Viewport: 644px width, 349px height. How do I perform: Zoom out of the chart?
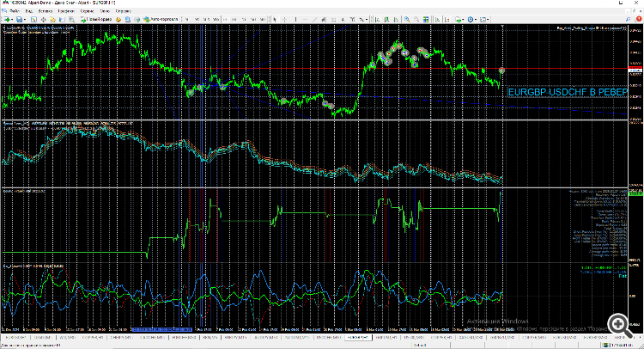[x=416, y=19]
